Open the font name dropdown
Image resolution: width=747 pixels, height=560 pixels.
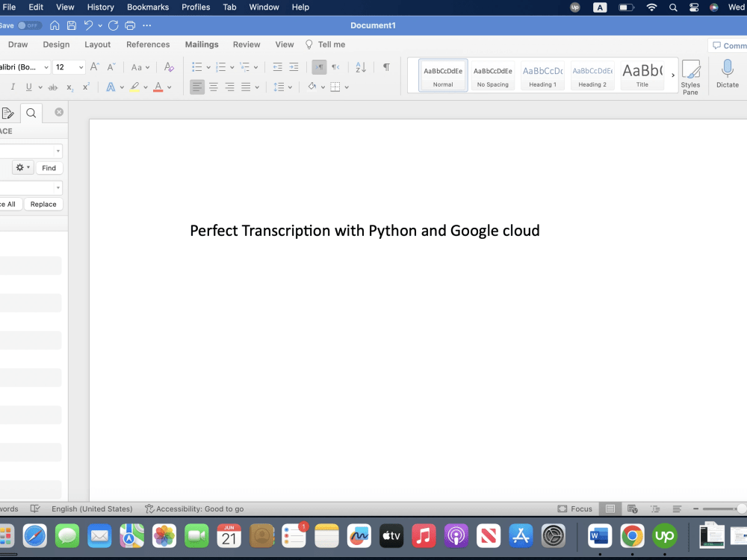tap(46, 67)
